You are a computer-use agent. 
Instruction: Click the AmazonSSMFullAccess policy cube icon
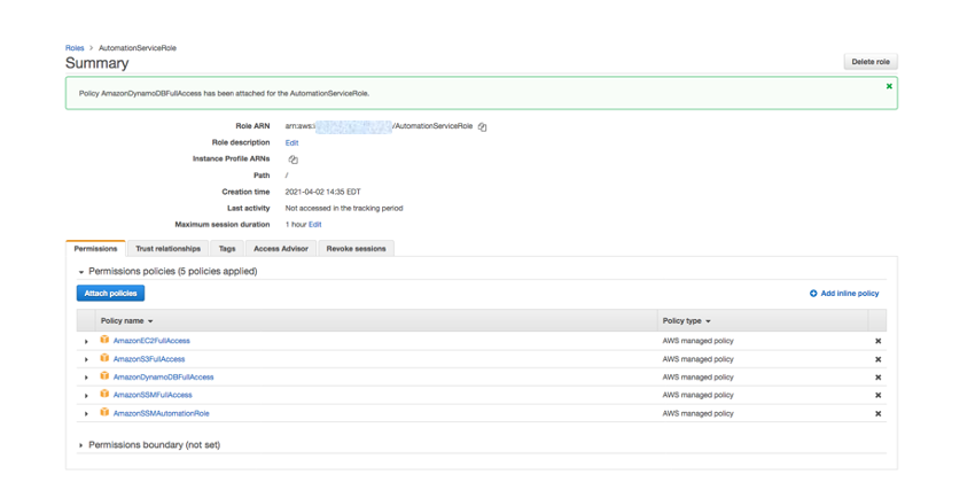pyautogui.click(x=105, y=394)
